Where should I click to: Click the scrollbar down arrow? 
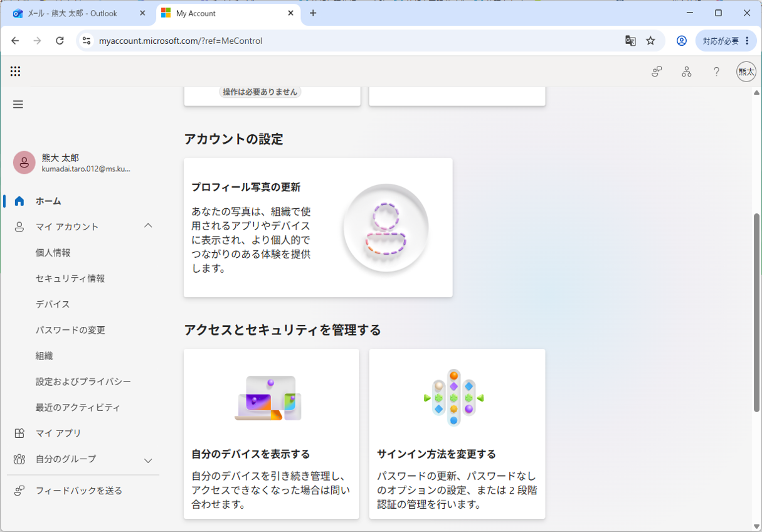[x=756, y=526]
